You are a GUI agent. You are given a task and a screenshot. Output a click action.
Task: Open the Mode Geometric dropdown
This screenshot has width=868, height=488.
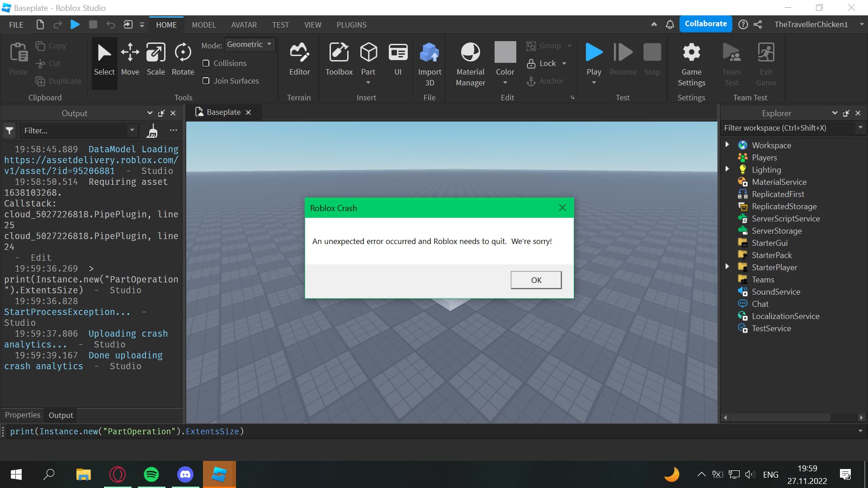(250, 44)
